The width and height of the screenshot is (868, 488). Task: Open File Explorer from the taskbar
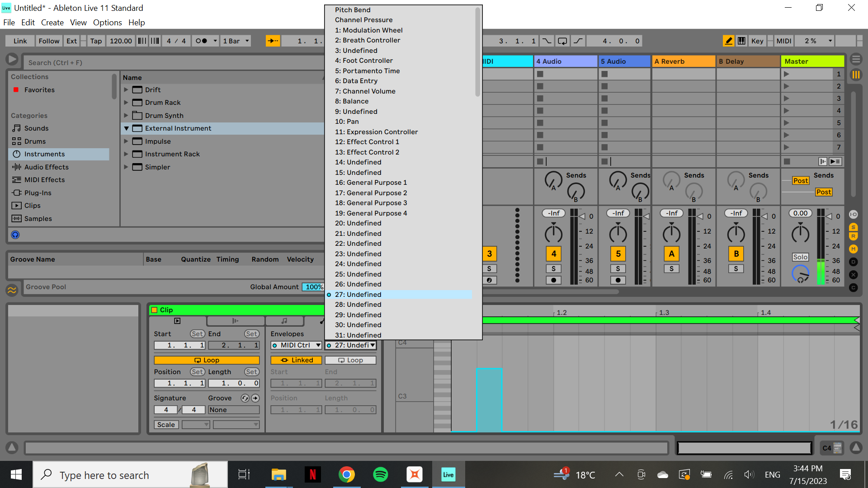pos(278,474)
